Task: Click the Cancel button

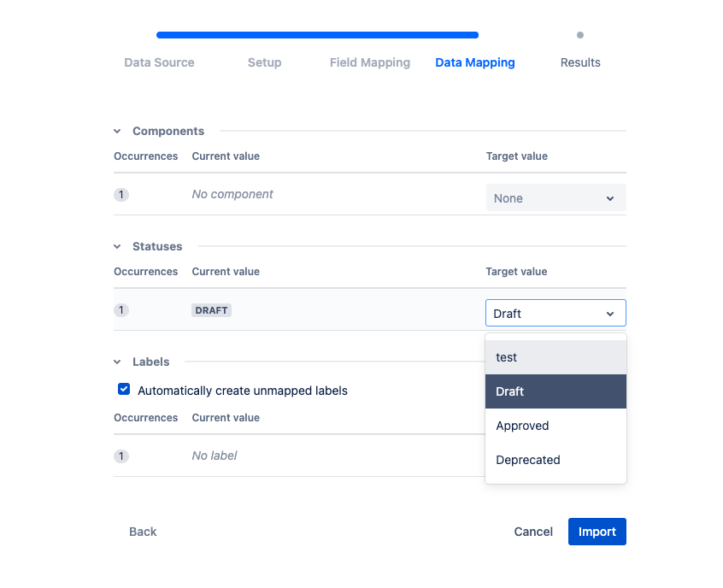Action: pos(533,532)
